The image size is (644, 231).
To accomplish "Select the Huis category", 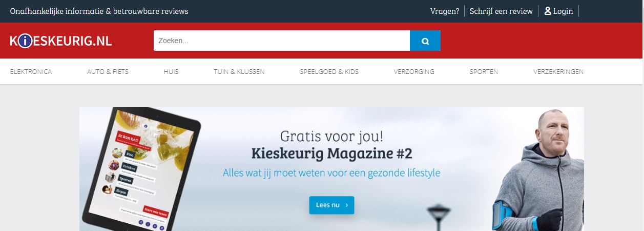I will 171,72.
